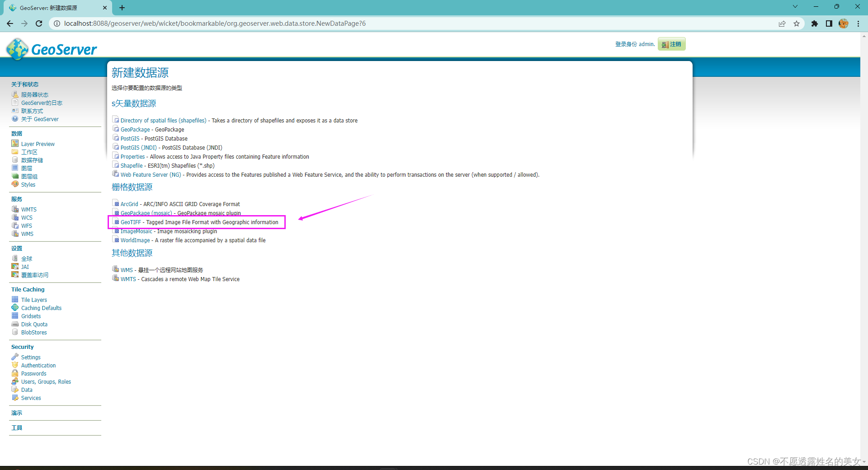Open the Security Data menu item
This screenshot has height=470, width=868.
pyautogui.click(x=27, y=390)
